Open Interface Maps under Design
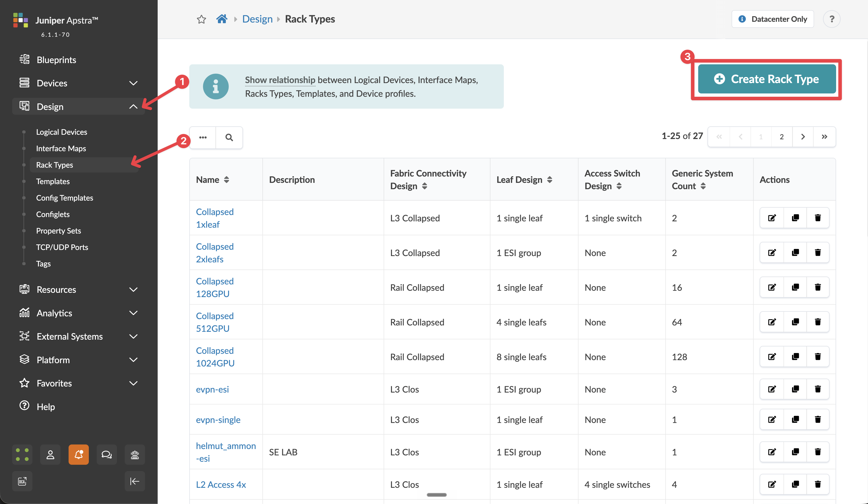 (61, 148)
